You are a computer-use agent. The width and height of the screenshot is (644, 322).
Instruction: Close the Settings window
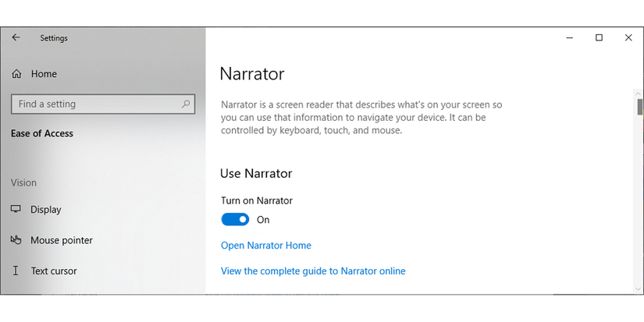628,37
